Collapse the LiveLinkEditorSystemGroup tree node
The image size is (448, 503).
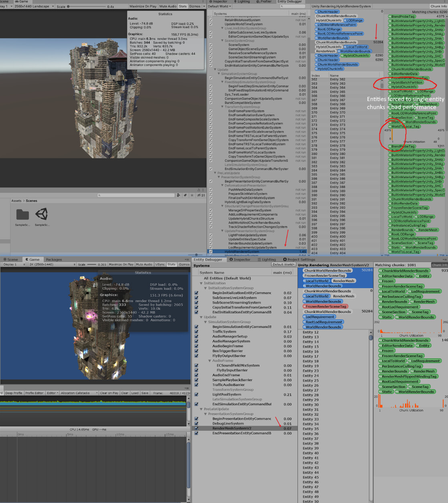coord(222,28)
